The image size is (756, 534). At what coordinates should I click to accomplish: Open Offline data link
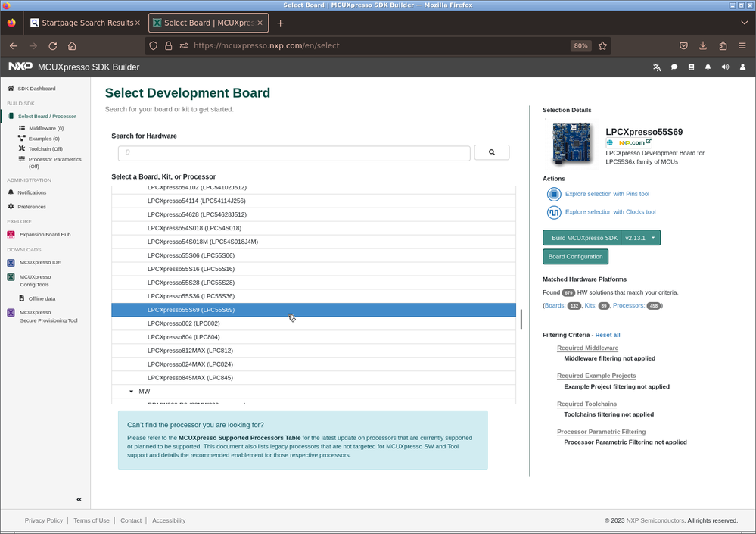tap(37, 298)
